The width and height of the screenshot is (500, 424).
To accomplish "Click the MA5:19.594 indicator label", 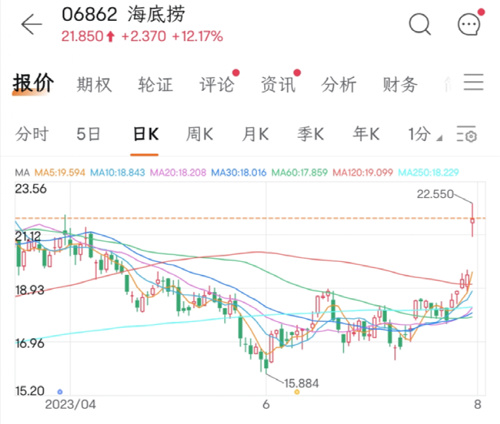I will click(x=60, y=172).
